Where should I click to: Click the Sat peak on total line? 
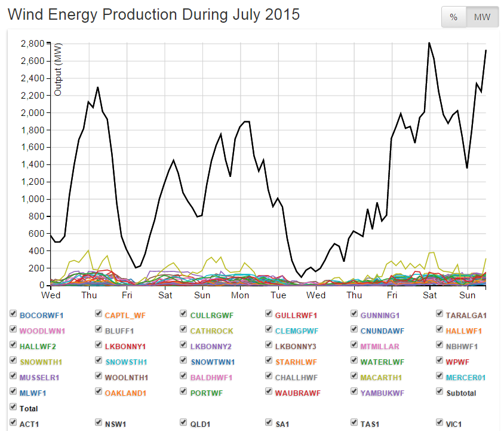[x=429, y=43]
